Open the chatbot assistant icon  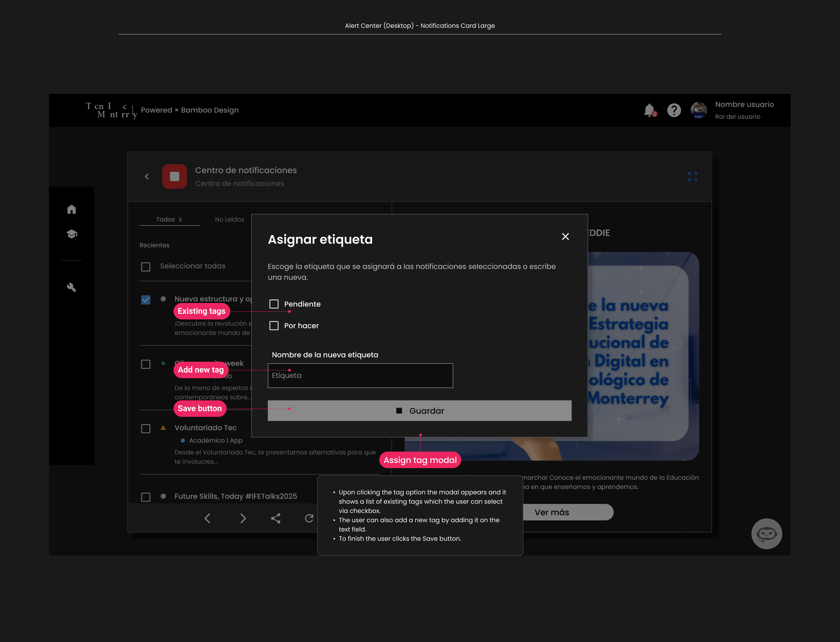[767, 534]
